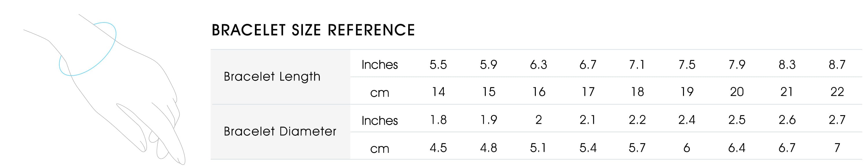Click the 4.5 cm diameter cell

click(x=438, y=148)
